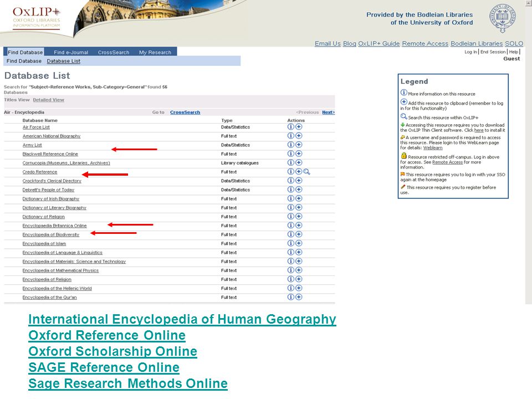
Task: Open International Encyclopedia of Human Geography link
Action: point(182,320)
